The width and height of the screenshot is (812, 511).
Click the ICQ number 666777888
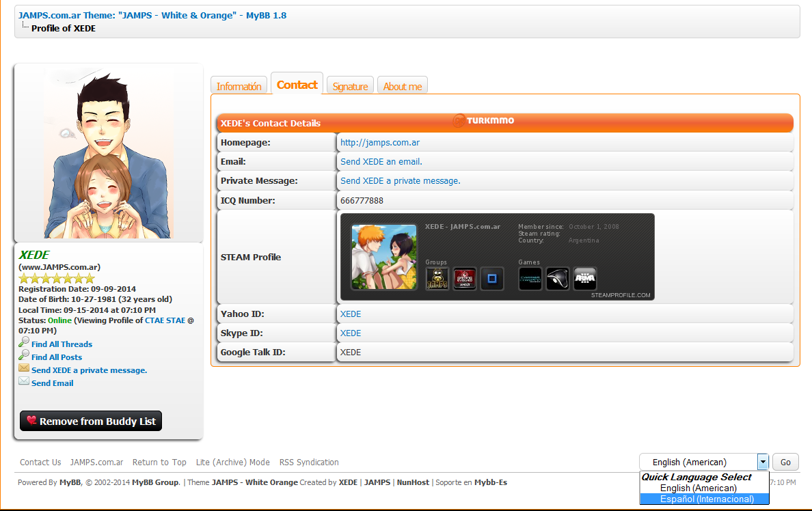tap(362, 200)
